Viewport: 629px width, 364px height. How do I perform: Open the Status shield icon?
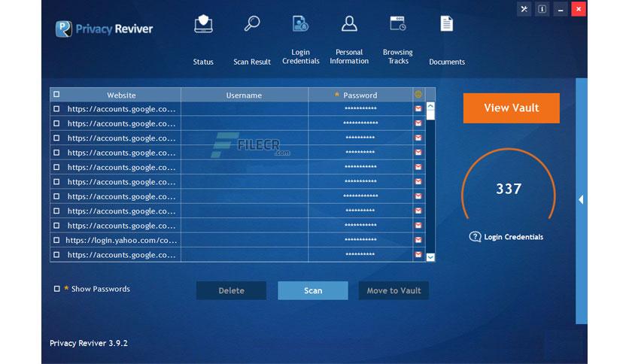click(x=203, y=24)
